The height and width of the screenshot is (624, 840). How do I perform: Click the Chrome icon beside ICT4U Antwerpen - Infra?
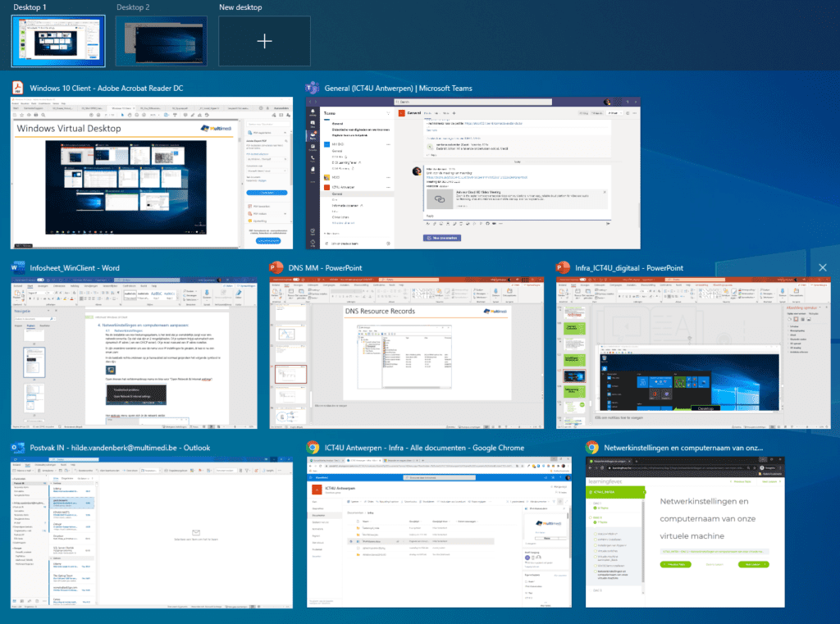point(313,447)
